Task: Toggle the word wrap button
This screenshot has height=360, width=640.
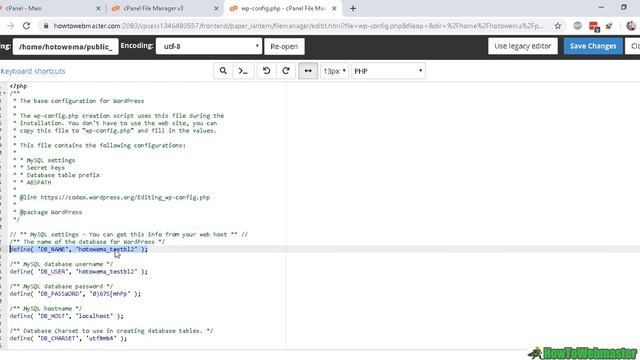Action: pyautogui.click(x=308, y=71)
